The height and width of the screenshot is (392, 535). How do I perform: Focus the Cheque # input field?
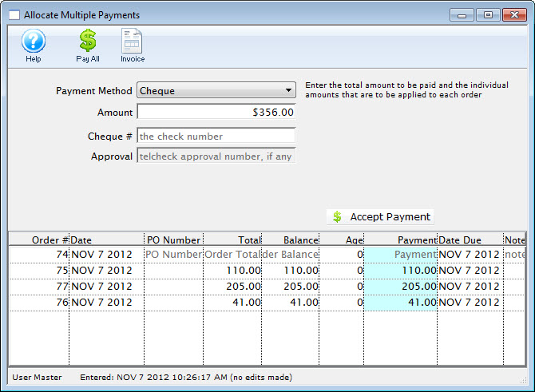[x=216, y=136]
